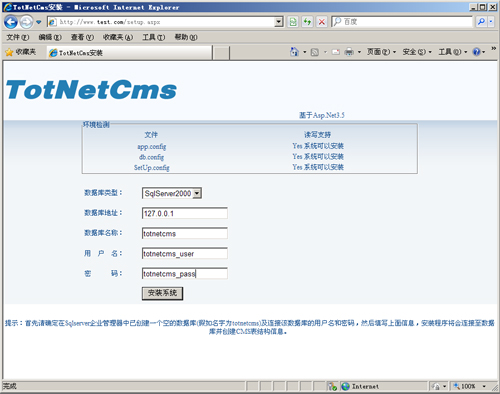The image size is (500, 394).
Task: Open the 100% zoom level control
Action: click(x=469, y=386)
